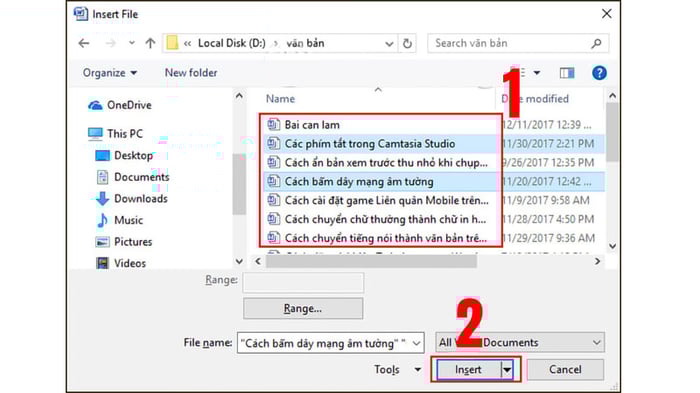This screenshot has width=700, height=393.
Task: Click the Music note icon
Action: [x=102, y=220]
